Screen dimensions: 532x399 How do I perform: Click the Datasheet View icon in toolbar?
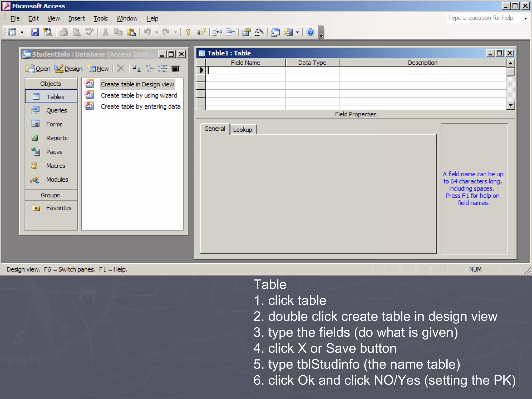click(x=12, y=32)
